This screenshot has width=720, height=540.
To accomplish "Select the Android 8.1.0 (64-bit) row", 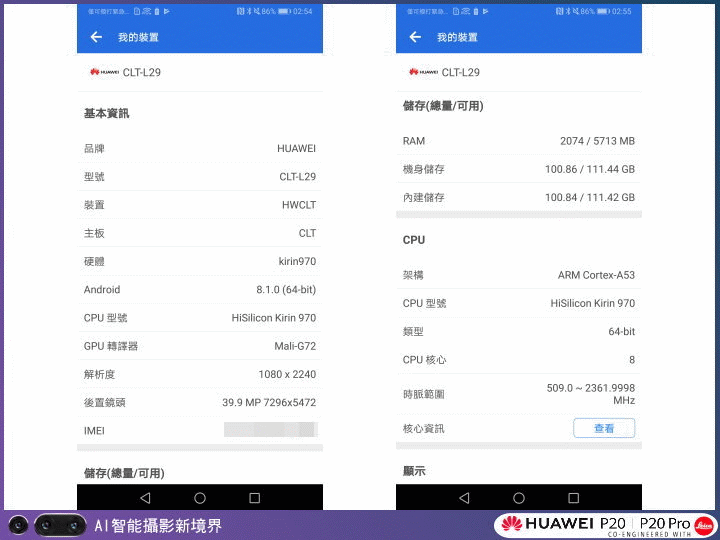I will (x=200, y=290).
